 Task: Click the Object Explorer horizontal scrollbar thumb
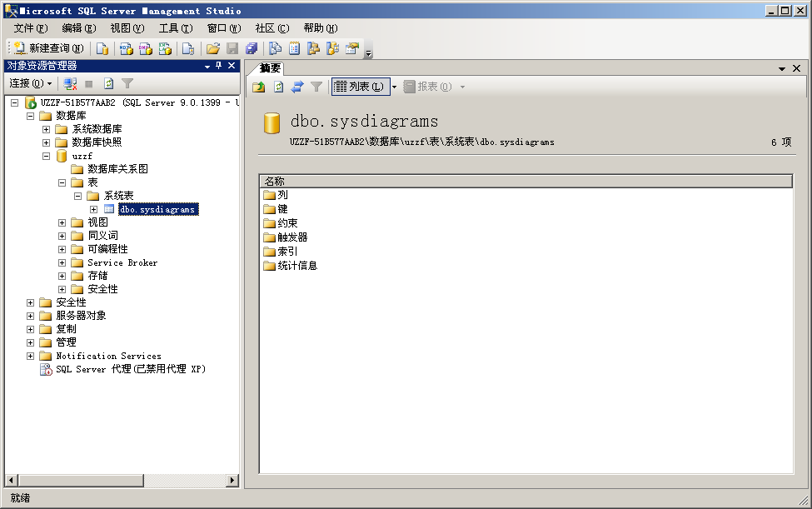[x=80, y=480]
